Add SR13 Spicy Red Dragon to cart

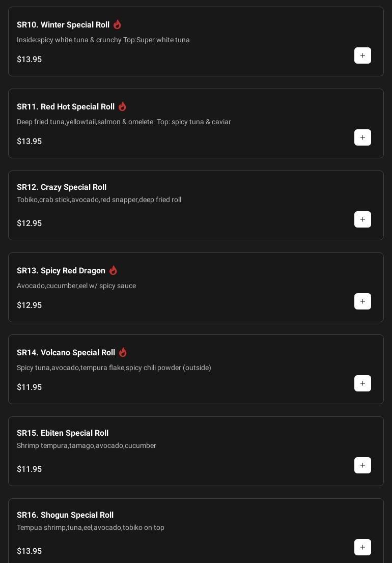362,301
